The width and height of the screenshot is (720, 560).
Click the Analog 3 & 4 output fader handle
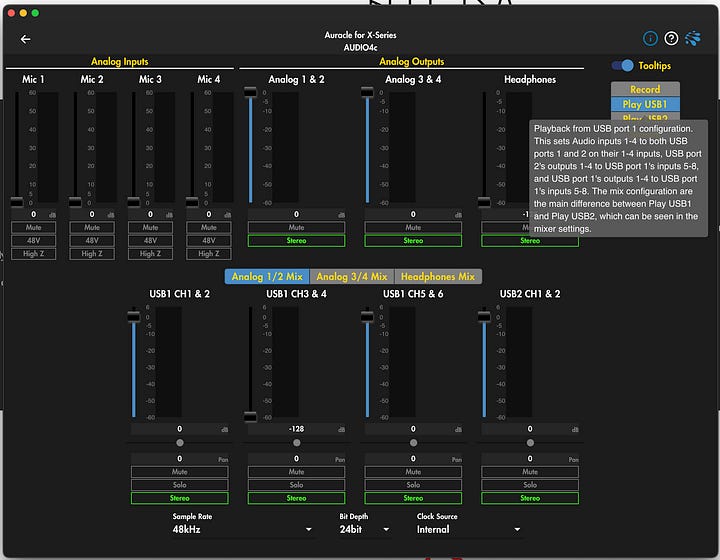(367, 92)
